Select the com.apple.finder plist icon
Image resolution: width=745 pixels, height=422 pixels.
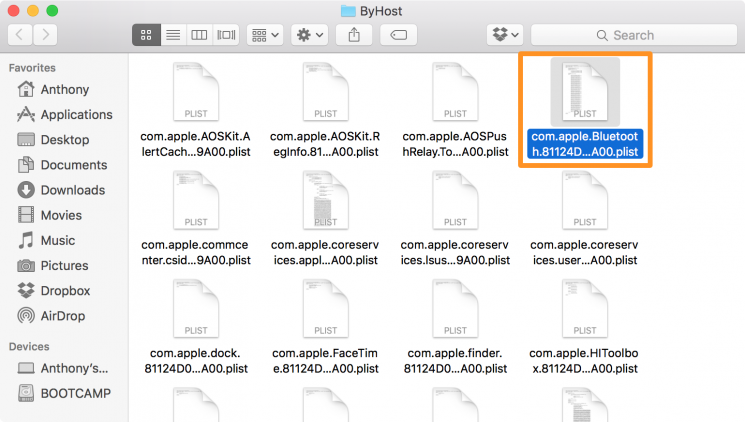(455, 308)
